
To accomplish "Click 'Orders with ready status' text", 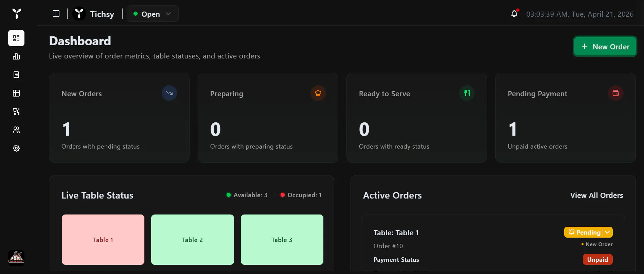I will (394, 147).
